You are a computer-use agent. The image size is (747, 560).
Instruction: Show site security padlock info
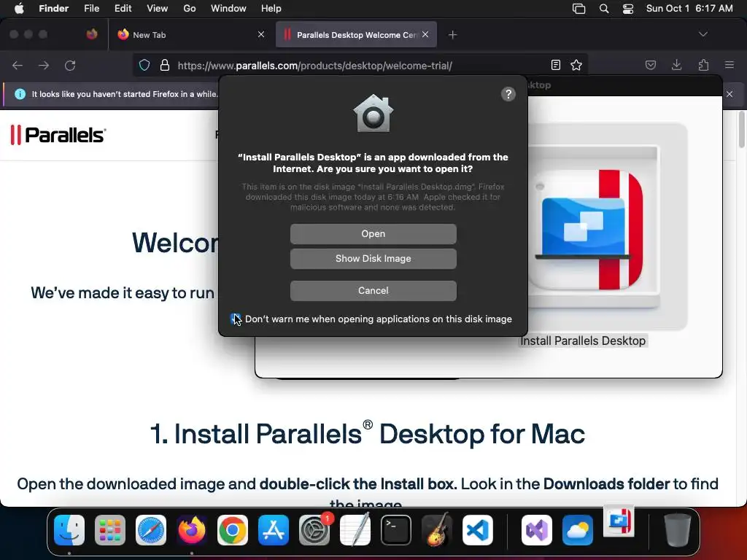(165, 65)
